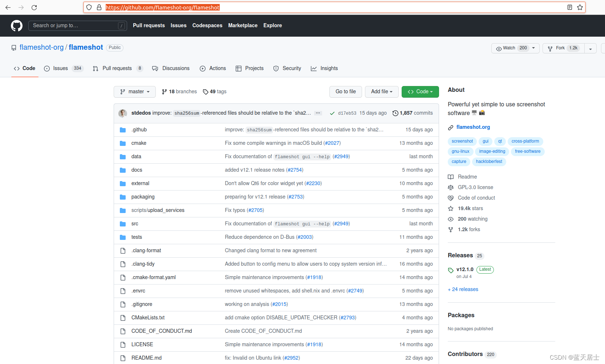Open the + 24 releases link

pos(463,290)
